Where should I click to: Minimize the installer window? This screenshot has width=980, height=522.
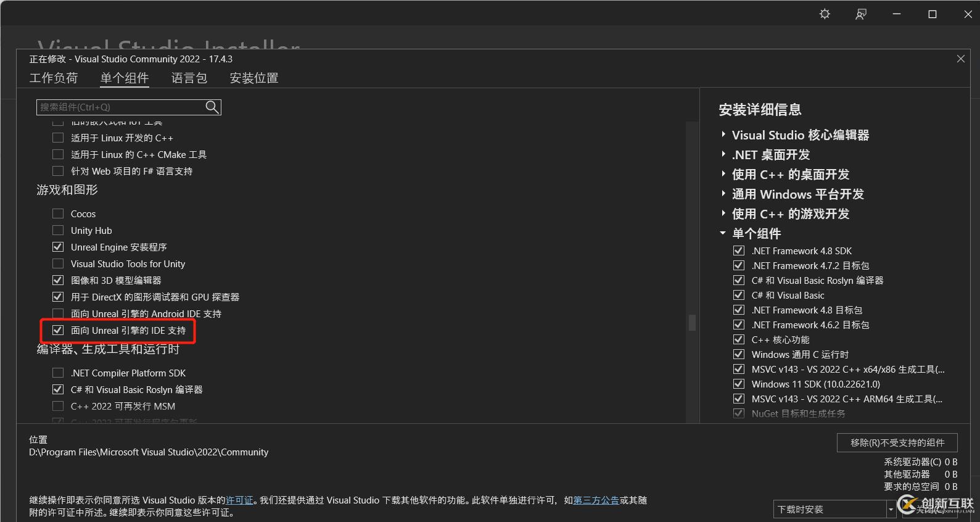click(x=897, y=14)
